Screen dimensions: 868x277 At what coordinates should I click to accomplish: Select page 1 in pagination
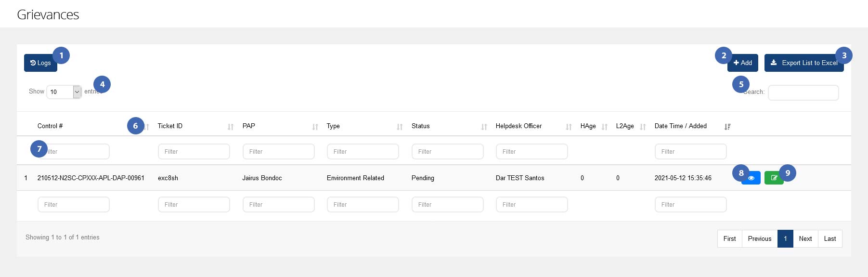click(x=785, y=239)
